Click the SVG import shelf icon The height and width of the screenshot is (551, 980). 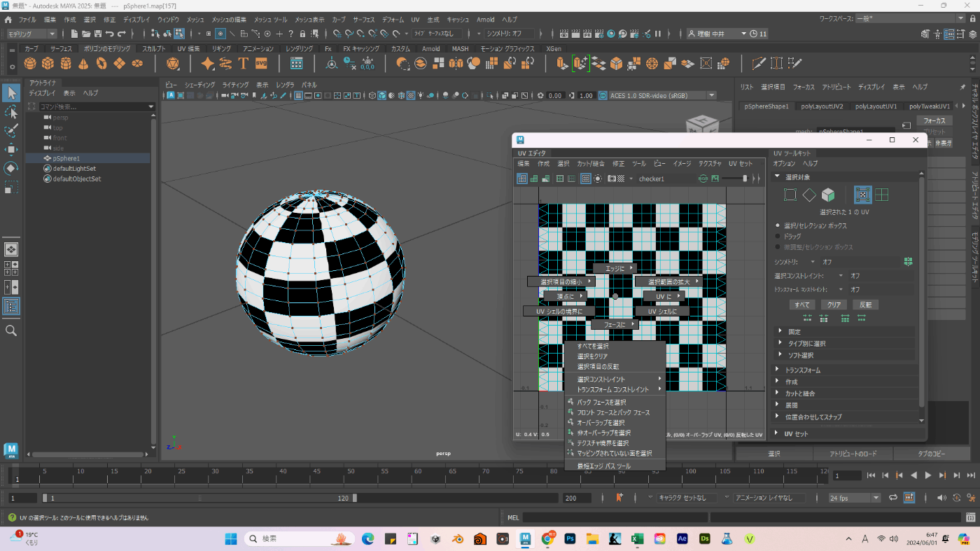(x=261, y=64)
